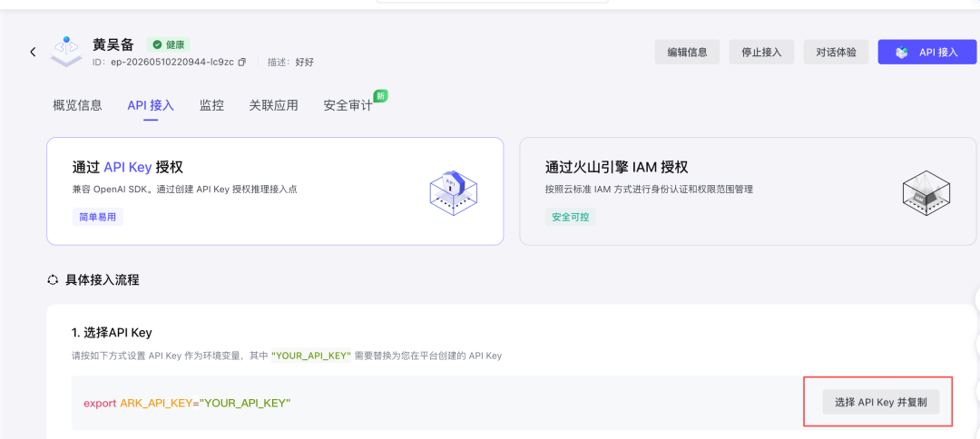Select the API 接入 tab
Viewport: 980px width, 439px height.
(151, 105)
